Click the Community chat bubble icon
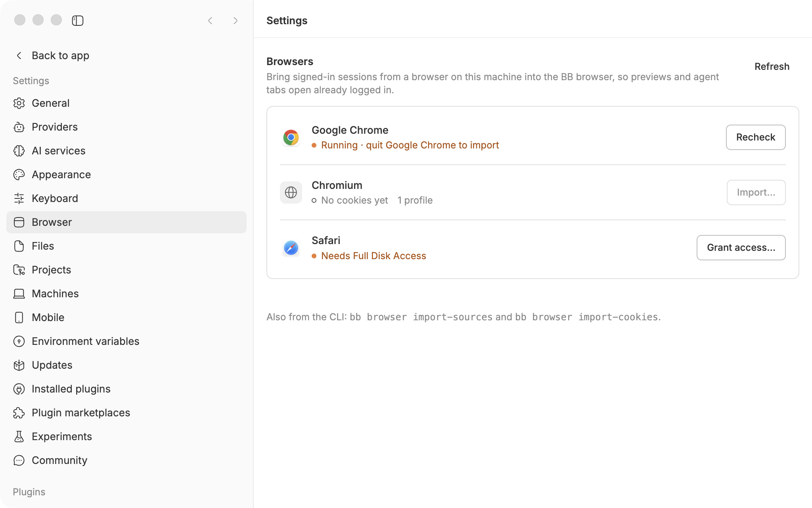This screenshot has width=812, height=508. (19, 460)
